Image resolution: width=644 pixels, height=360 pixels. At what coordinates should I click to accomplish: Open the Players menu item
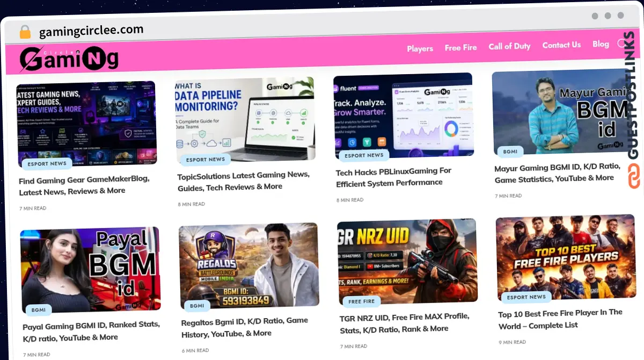[x=420, y=48]
